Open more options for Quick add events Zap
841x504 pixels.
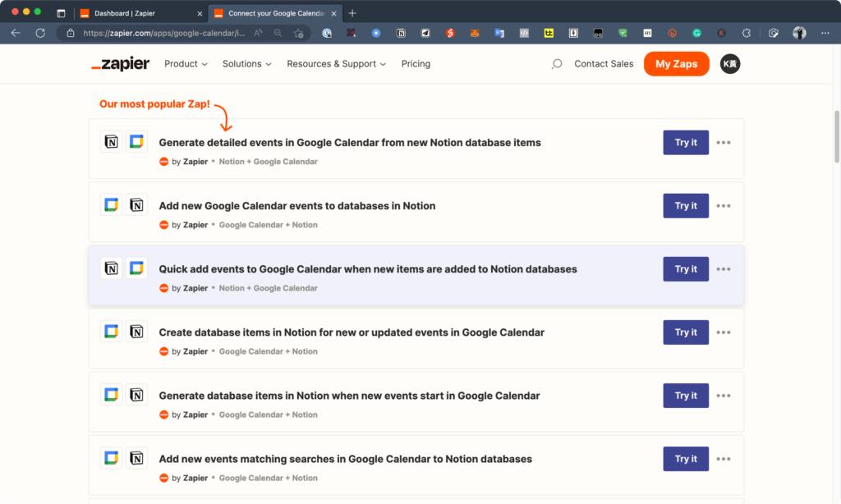coord(724,269)
